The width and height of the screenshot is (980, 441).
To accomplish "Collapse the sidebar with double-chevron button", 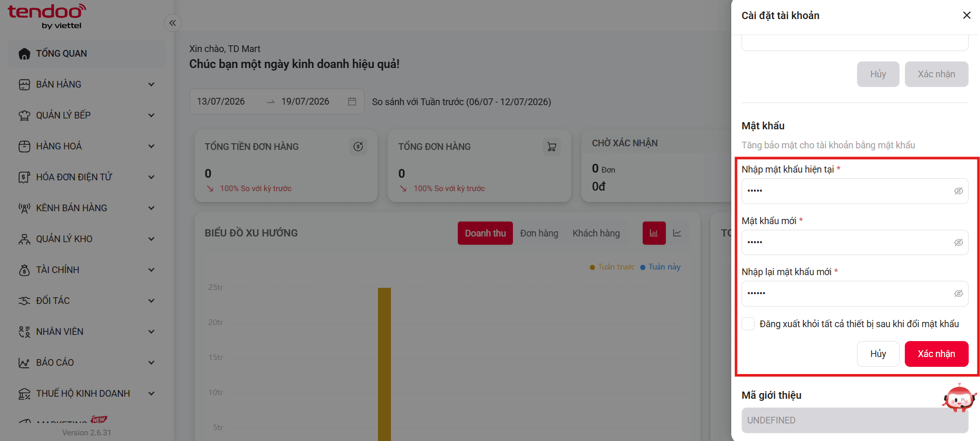I will tap(173, 23).
